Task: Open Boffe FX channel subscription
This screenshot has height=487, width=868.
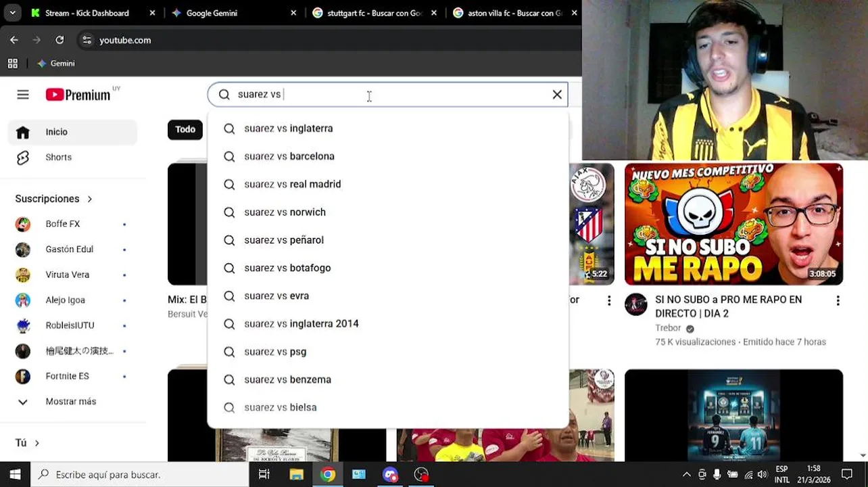Action: point(72,224)
